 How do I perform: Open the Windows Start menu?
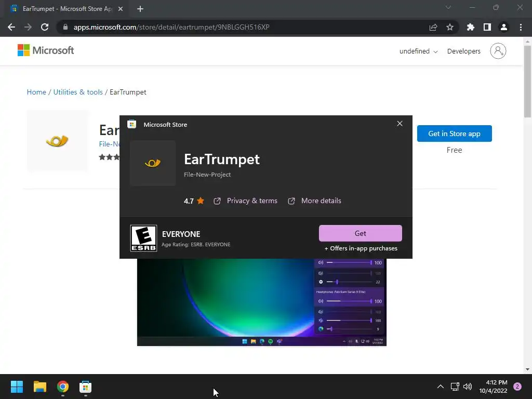click(x=17, y=387)
